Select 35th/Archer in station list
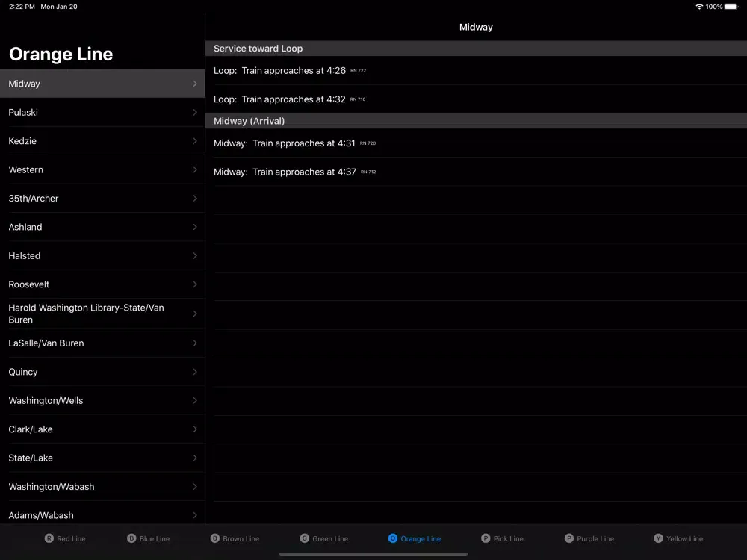Screen dimensions: 747x560 pos(102,198)
